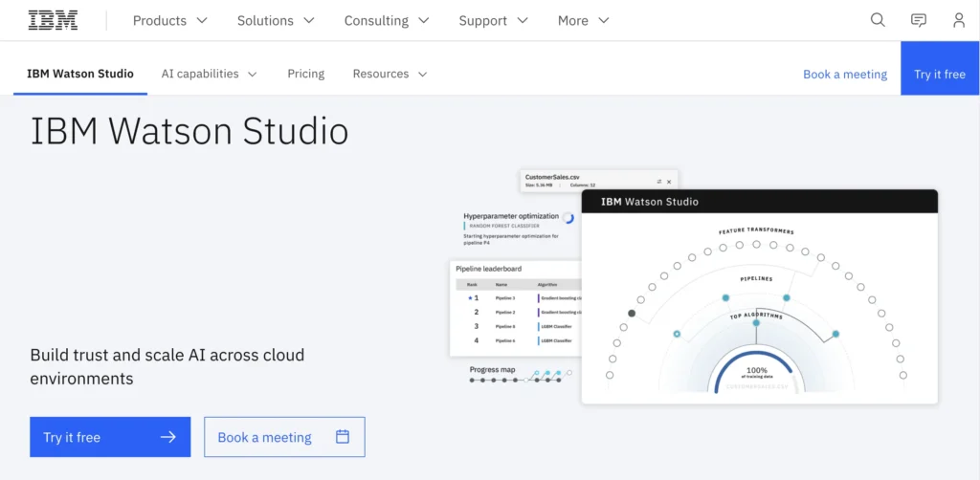Select the Pipeline 8 row

519,326
